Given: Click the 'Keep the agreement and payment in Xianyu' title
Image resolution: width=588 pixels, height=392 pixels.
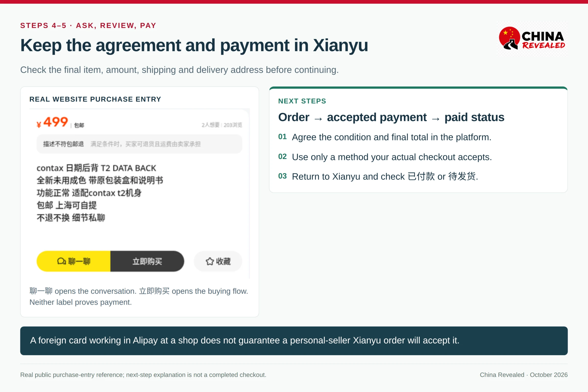Looking at the screenshot, I should click(x=194, y=45).
